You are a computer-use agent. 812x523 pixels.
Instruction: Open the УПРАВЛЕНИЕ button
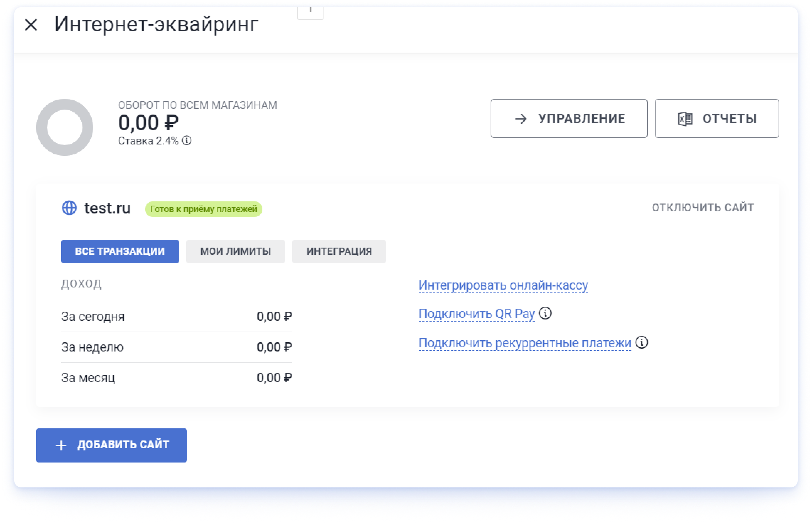(569, 118)
